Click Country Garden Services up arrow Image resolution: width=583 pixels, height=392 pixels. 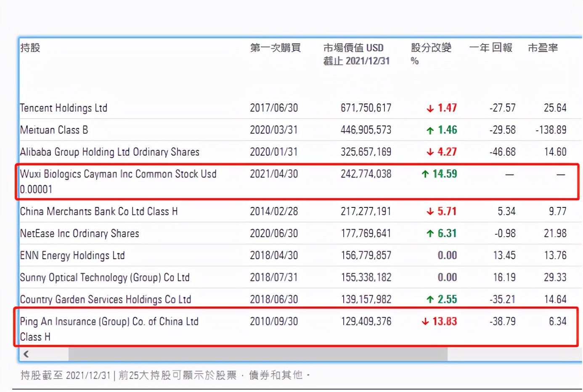pos(430,299)
